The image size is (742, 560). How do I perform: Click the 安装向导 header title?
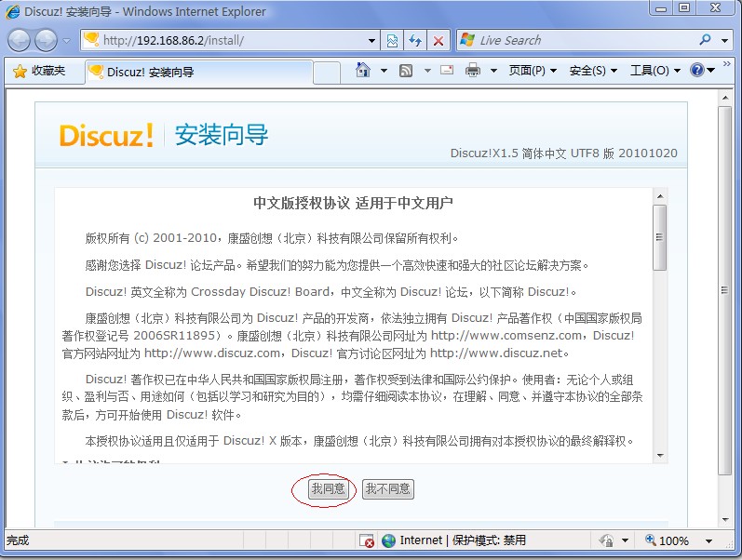point(222,135)
